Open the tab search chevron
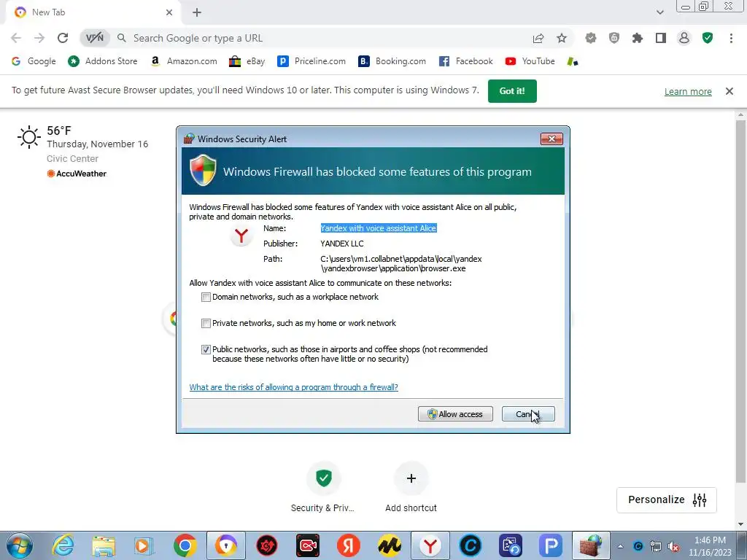 pyautogui.click(x=659, y=12)
